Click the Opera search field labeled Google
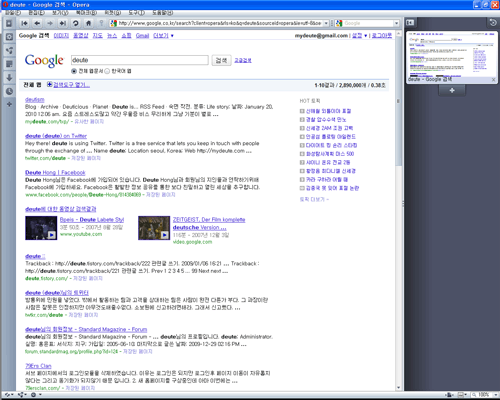Screen dimensions: 500x400 368,23
